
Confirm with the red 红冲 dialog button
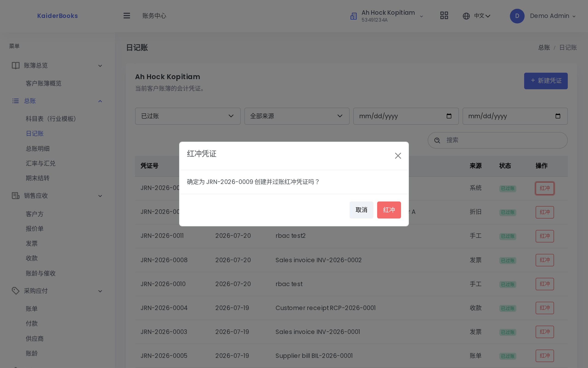[389, 210]
